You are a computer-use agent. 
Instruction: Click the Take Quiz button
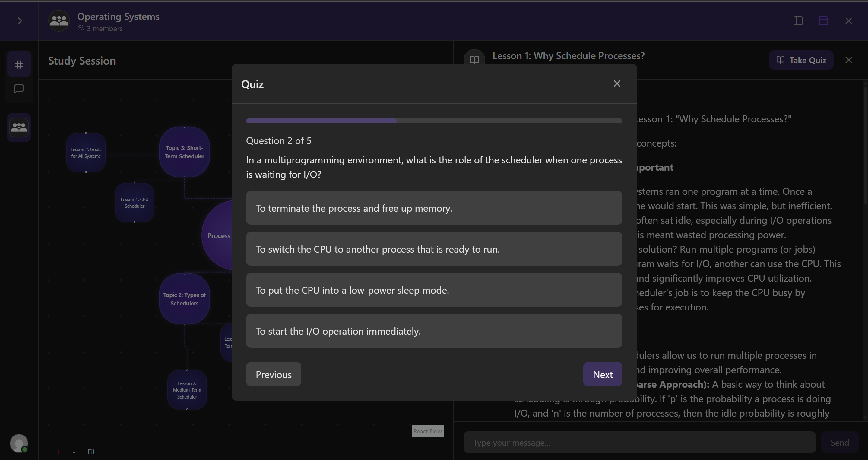tap(801, 60)
